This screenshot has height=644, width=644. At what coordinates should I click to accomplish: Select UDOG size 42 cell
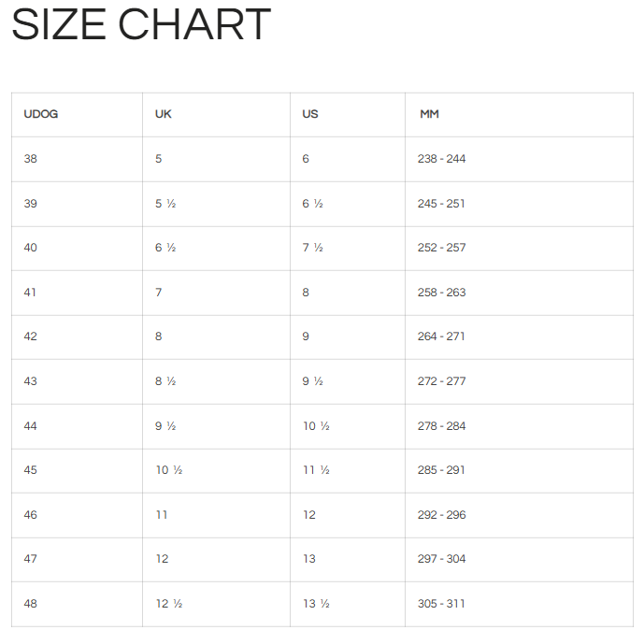[31, 336]
